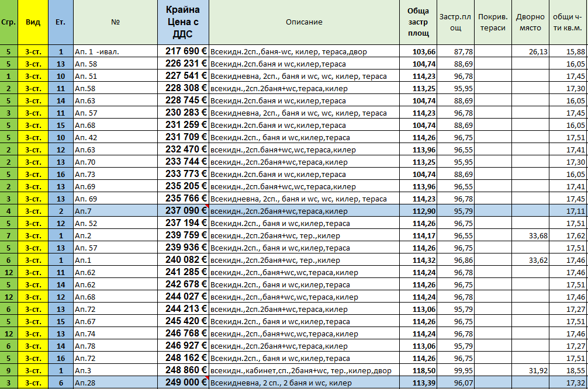
Task: Click the price cell '244 213 €'
Action: tap(183, 309)
